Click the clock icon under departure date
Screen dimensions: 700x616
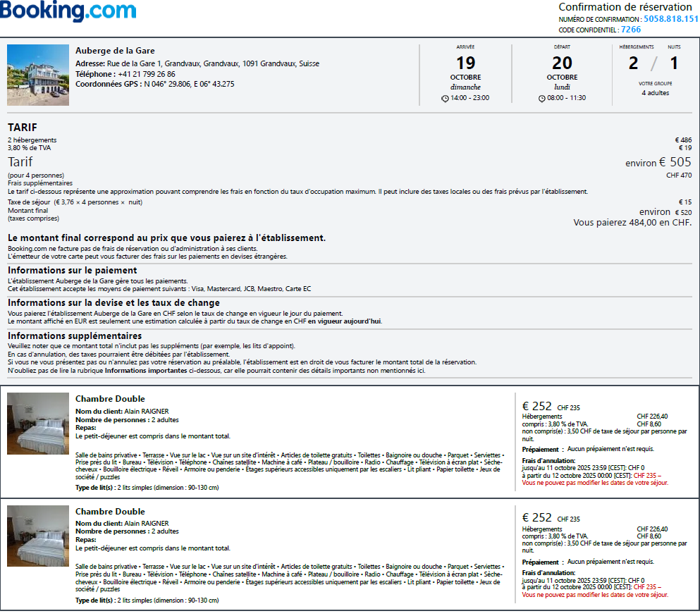tap(541, 98)
